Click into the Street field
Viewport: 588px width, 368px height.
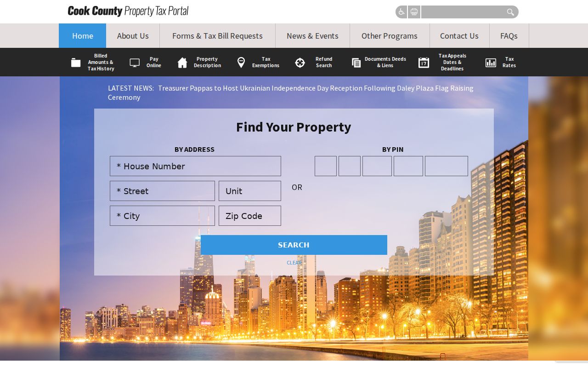162,191
